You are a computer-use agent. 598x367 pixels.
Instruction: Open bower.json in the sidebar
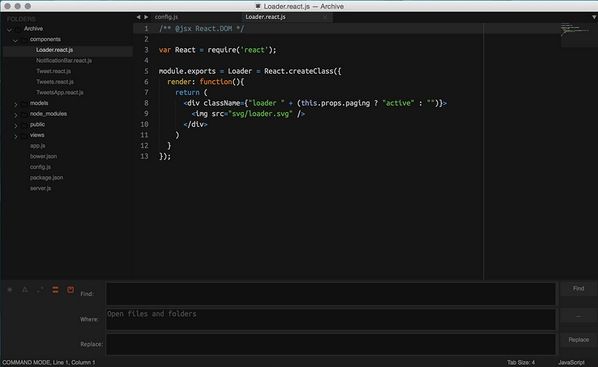coord(43,156)
